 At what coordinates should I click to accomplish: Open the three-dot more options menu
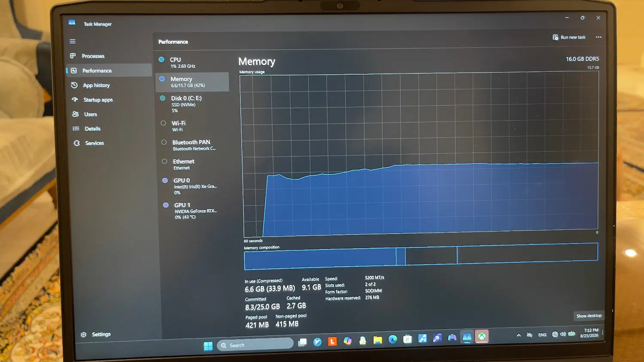tap(598, 37)
